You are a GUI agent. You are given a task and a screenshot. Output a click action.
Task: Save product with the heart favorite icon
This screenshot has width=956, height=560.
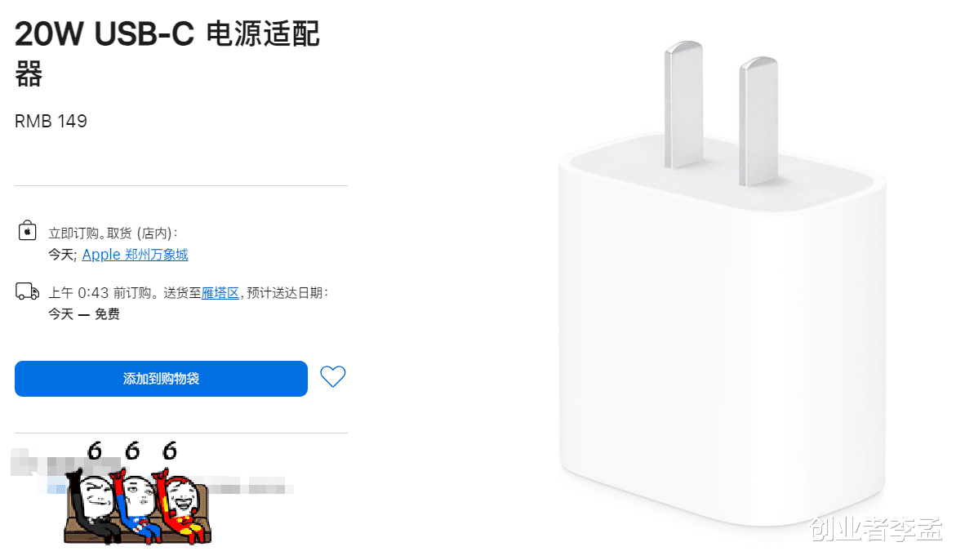point(333,376)
